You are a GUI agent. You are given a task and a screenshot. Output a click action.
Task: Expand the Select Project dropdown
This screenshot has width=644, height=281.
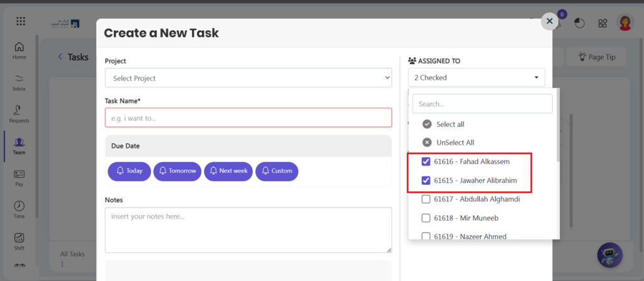248,78
